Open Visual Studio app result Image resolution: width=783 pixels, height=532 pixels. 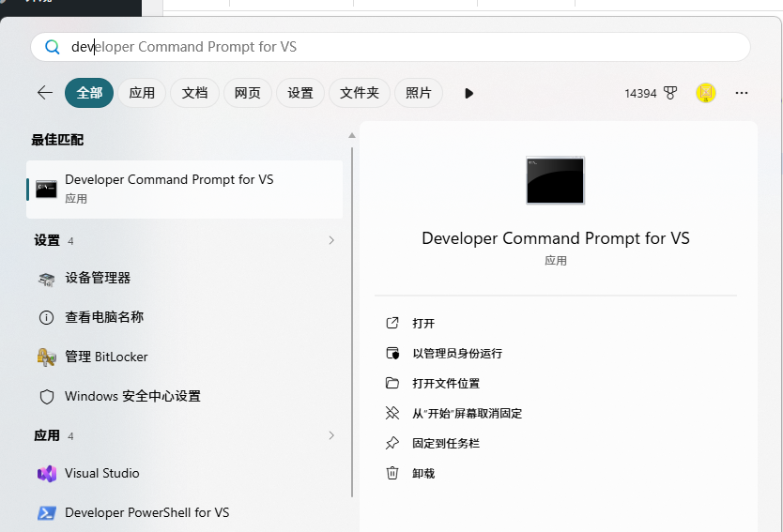[x=184, y=473]
